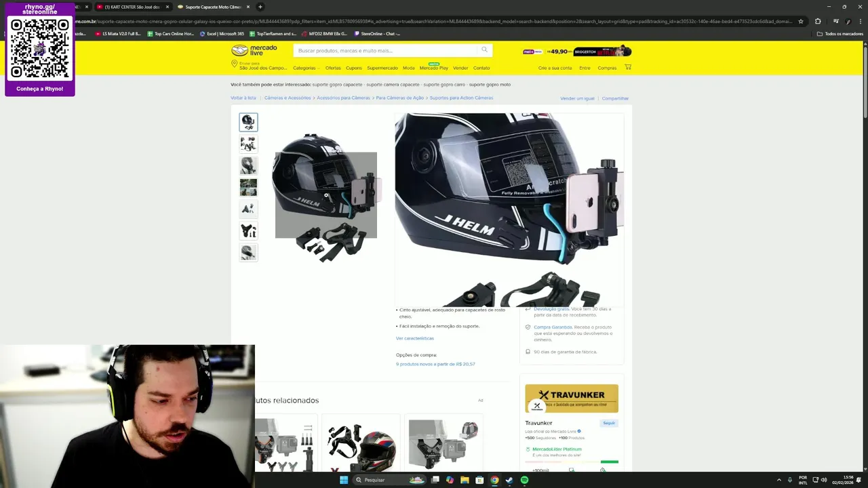868x488 pixels.
Task: Open Excel Microsoft 365 bookmark
Action: click(x=222, y=33)
